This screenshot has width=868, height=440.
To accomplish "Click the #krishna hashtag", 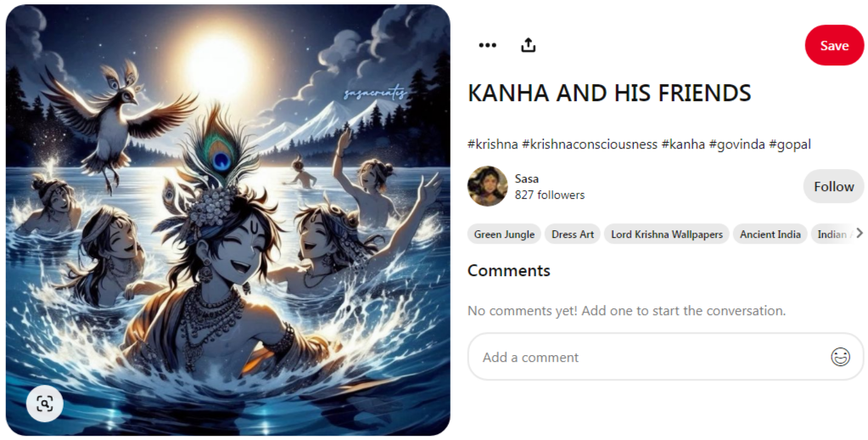I will [493, 144].
